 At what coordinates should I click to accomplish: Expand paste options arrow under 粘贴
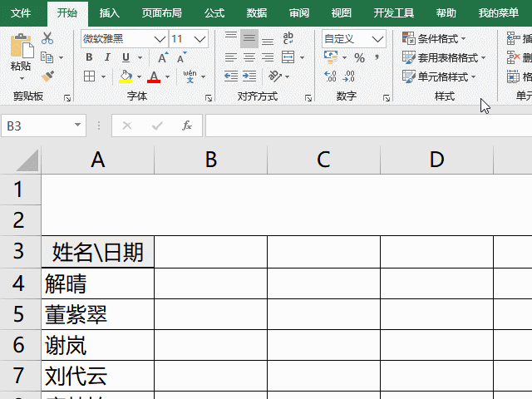click(x=22, y=79)
